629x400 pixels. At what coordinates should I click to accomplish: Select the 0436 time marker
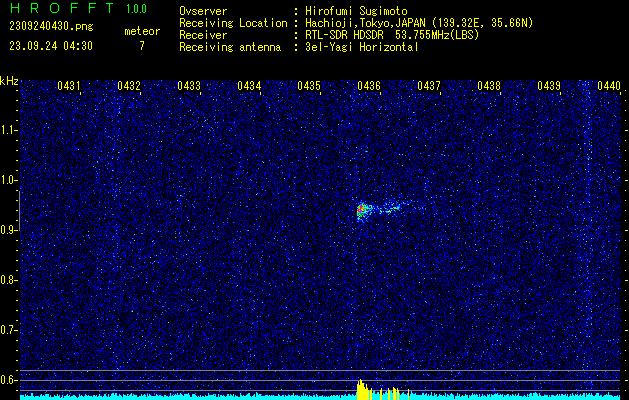(369, 87)
